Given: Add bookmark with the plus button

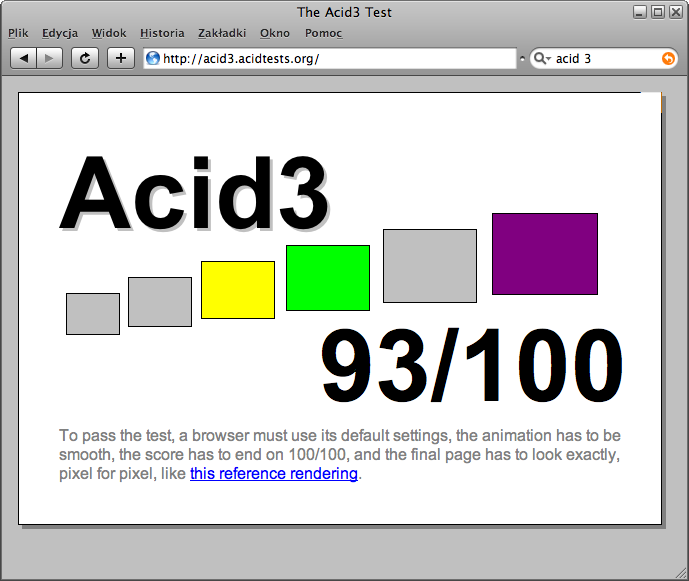Looking at the screenshot, I should point(121,58).
